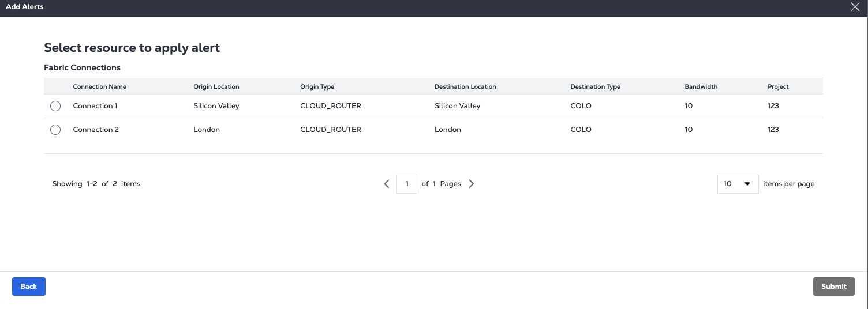868x309 pixels.
Task: Click the Submit button
Action: click(833, 287)
